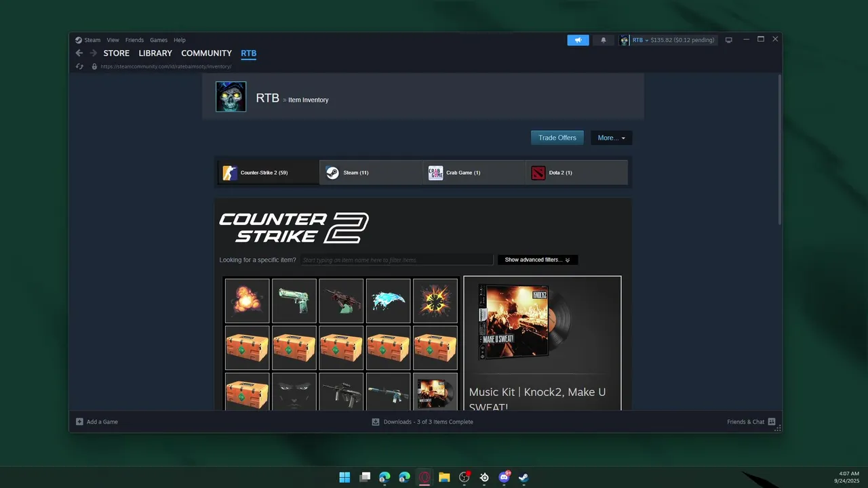Go to the LIBRARY section
This screenshot has width=868, height=488.
coord(155,53)
